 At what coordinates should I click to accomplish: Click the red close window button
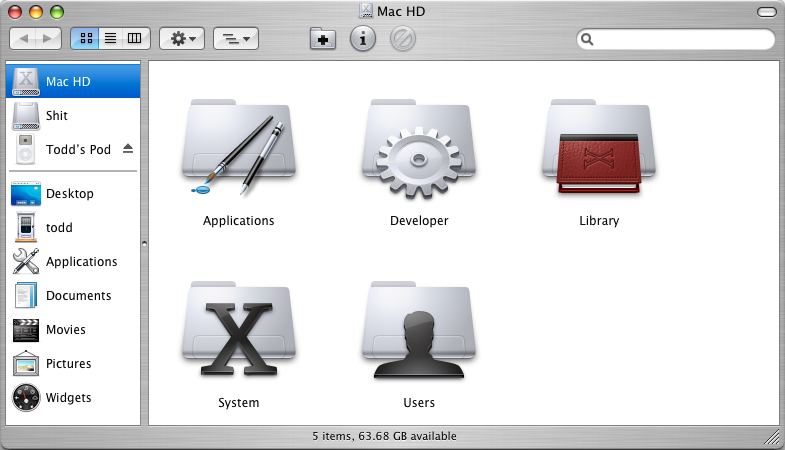click(15, 12)
